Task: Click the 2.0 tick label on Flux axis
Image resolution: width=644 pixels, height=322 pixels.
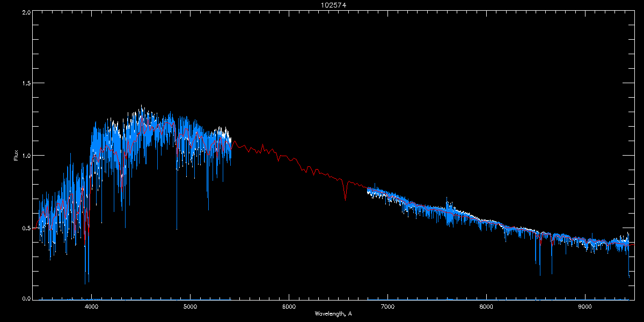Action: 25,12
